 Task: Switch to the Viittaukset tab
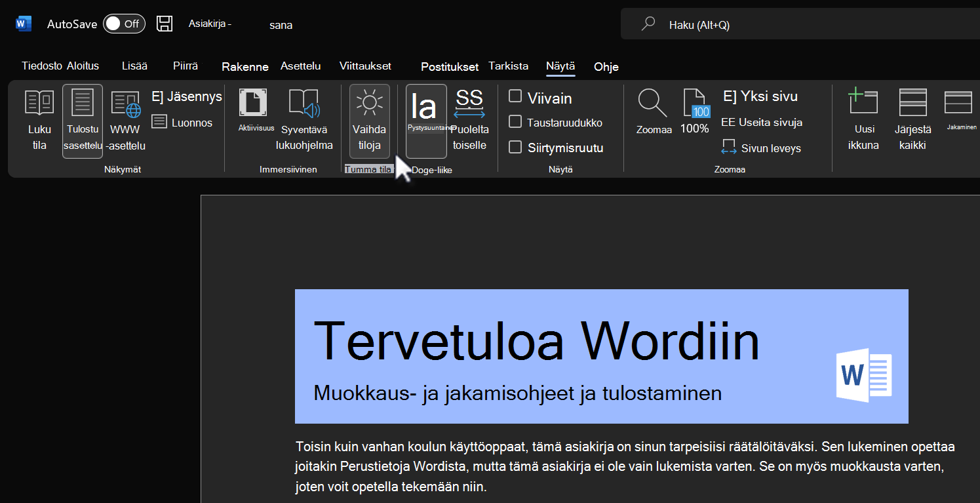365,66
